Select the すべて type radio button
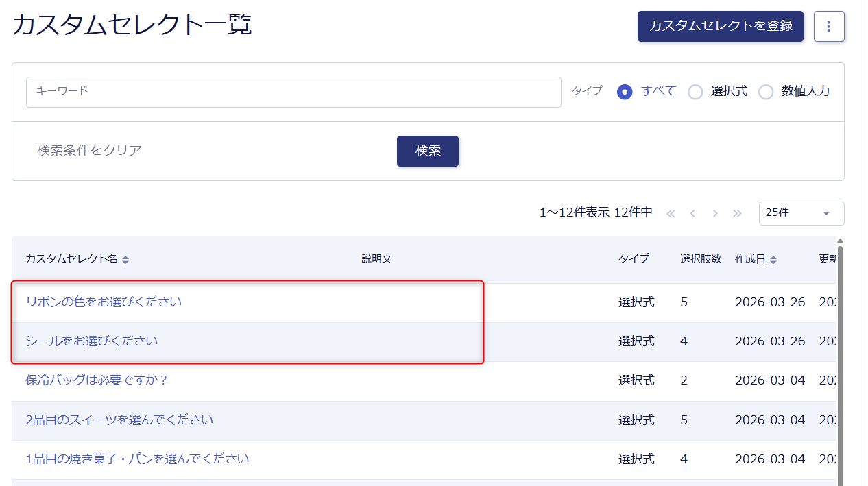Viewport: 868px width, 486px height. coord(625,92)
